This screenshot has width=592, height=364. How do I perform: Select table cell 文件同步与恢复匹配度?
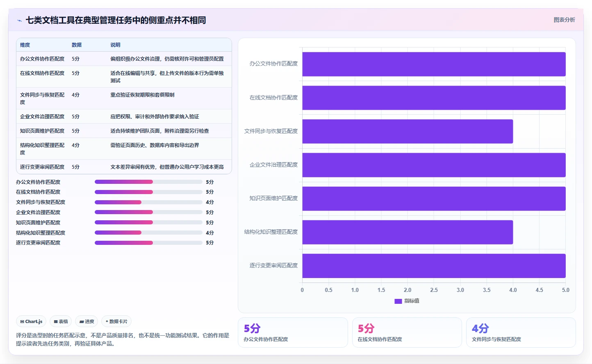point(42,99)
